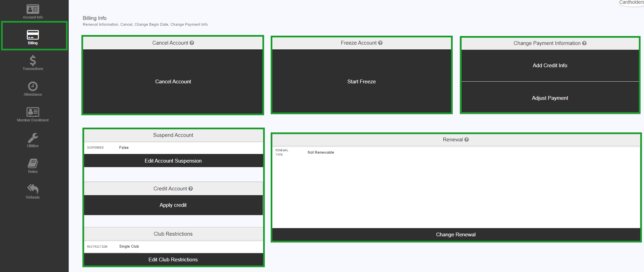This screenshot has width=644, height=272.
Task: Click the 'False' suspended value
Action: pos(124,147)
